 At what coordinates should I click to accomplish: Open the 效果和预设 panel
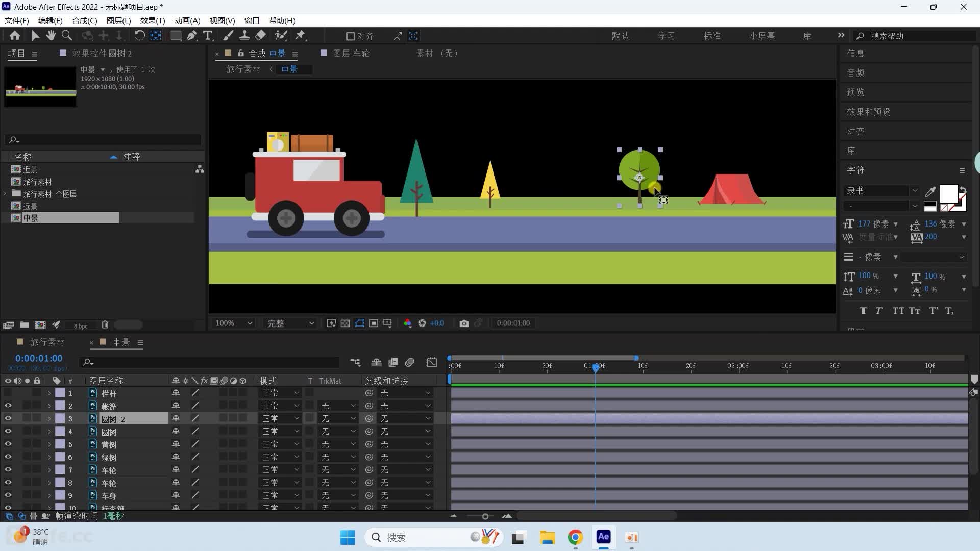point(869,112)
